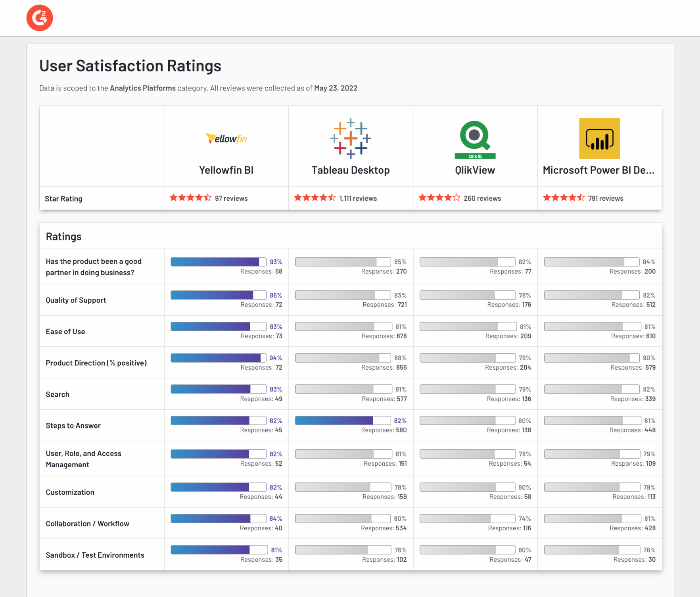Open Yellowfin BI product name link
The image size is (700, 597).
coord(226,170)
